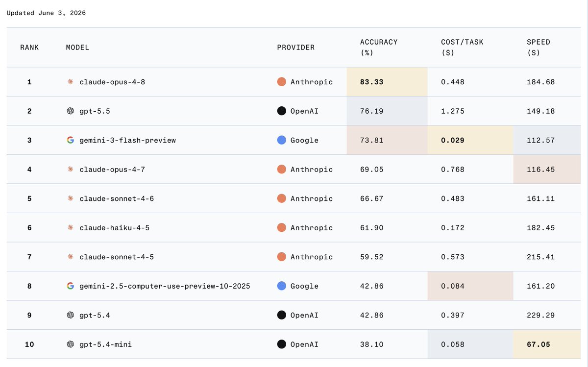Click the Google provider name in rank 8 row
The height and width of the screenshot is (367, 588).
pyautogui.click(x=304, y=286)
